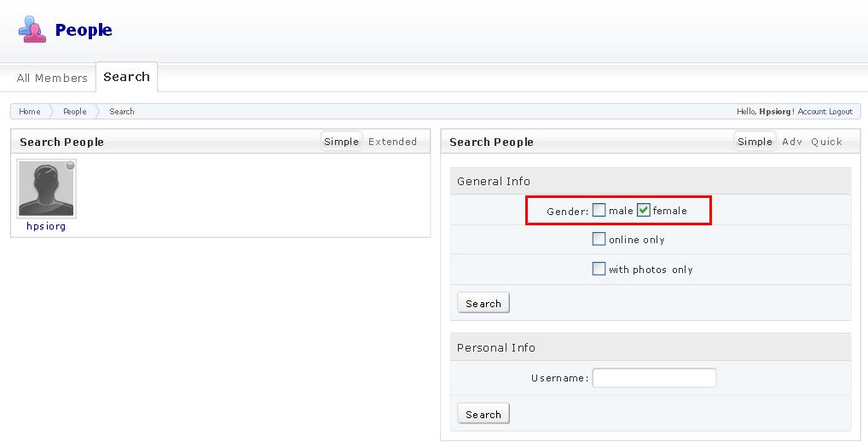Check the male gender checkbox
Image resolution: width=868 pixels, height=448 pixels.
(599, 210)
